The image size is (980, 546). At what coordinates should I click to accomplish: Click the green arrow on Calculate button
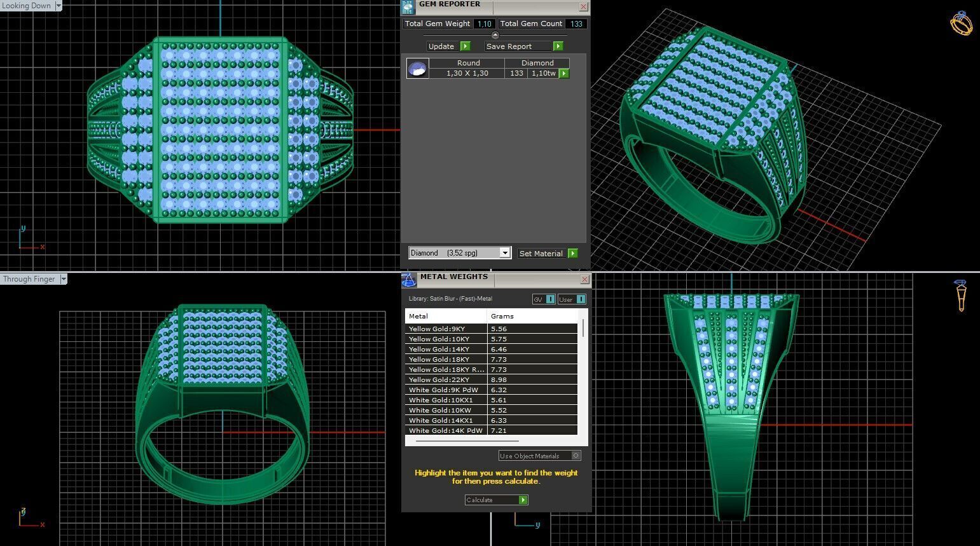click(523, 500)
